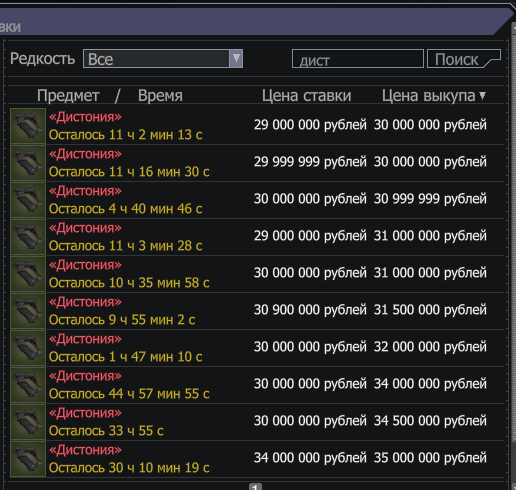Screen dimensions: 516x490
Task: Open the Редкость rarity dropdown arrow
Action: (x=236, y=59)
